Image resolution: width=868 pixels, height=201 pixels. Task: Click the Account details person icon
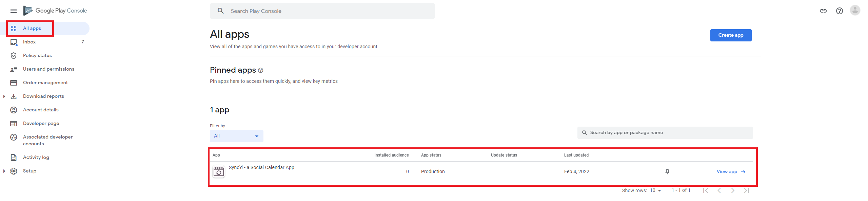tap(14, 110)
